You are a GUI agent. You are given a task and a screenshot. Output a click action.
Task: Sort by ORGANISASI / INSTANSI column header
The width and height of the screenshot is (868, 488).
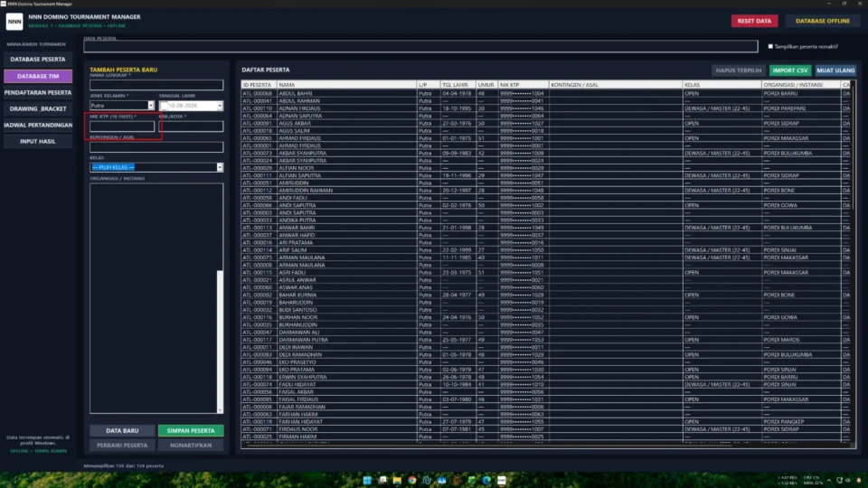(800, 85)
